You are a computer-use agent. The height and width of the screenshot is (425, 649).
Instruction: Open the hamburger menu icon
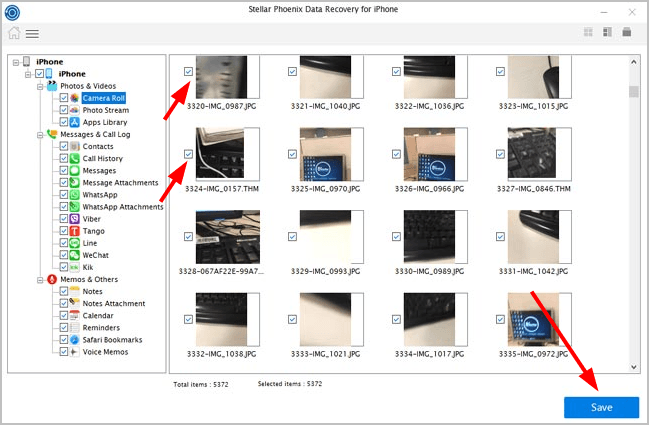click(x=32, y=34)
